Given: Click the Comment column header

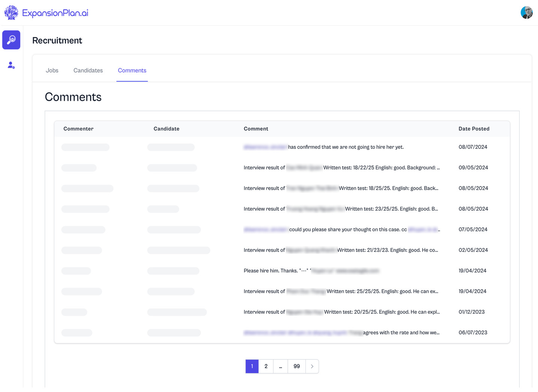Looking at the screenshot, I should 256,129.
